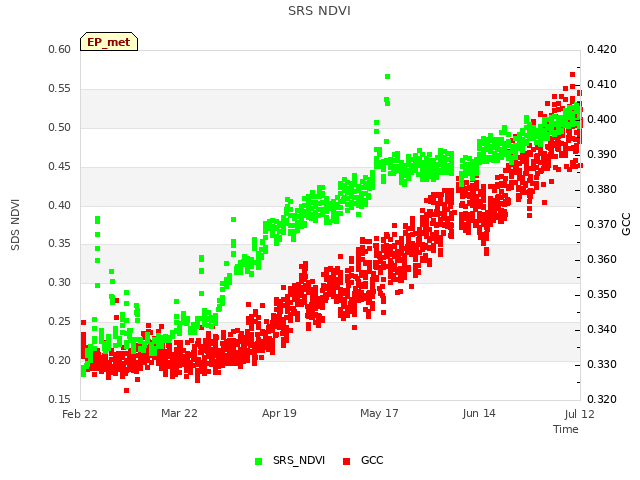Click the 0.25 left axis value
The image size is (640, 480).
point(60,321)
